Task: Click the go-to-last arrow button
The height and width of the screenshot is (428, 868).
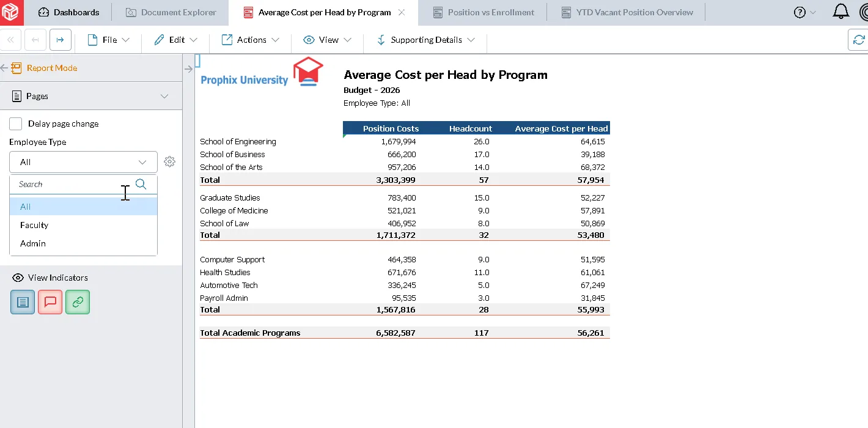Action: tap(61, 40)
